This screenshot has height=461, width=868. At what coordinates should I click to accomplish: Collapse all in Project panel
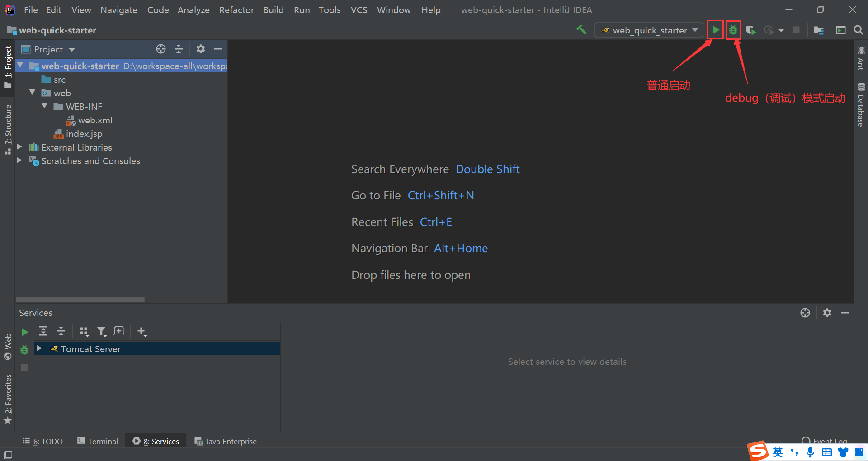tap(179, 49)
